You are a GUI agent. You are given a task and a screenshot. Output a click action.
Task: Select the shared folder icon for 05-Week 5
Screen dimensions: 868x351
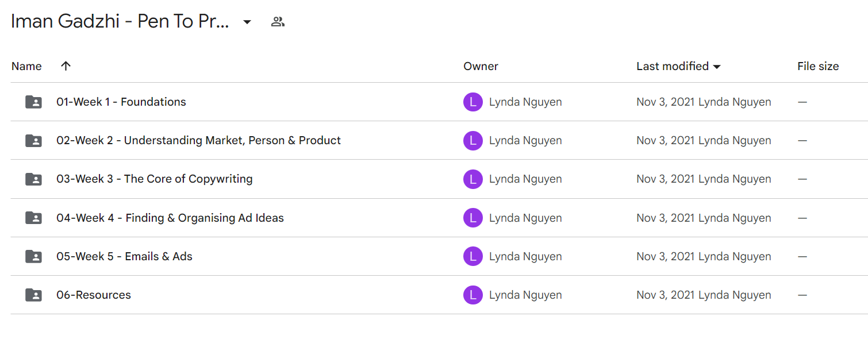point(34,257)
